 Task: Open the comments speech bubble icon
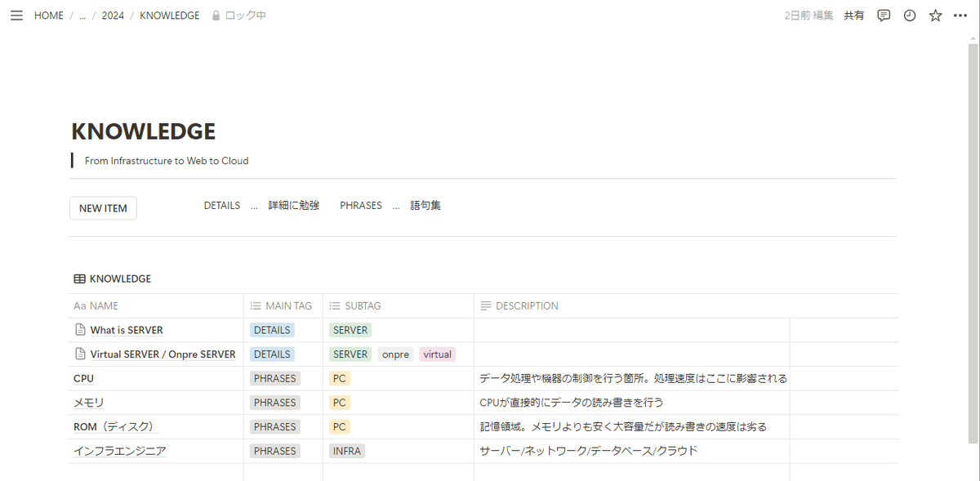[x=884, y=16]
